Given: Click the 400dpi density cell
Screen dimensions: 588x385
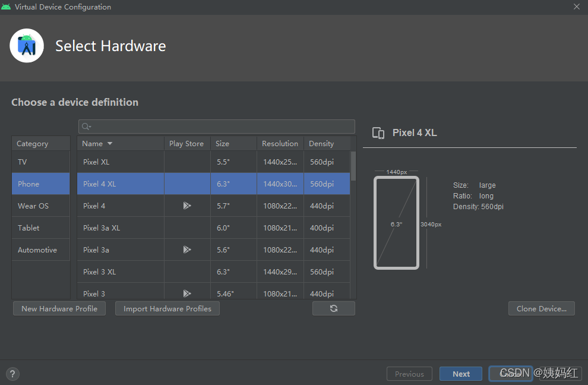Looking at the screenshot, I should (x=327, y=228).
